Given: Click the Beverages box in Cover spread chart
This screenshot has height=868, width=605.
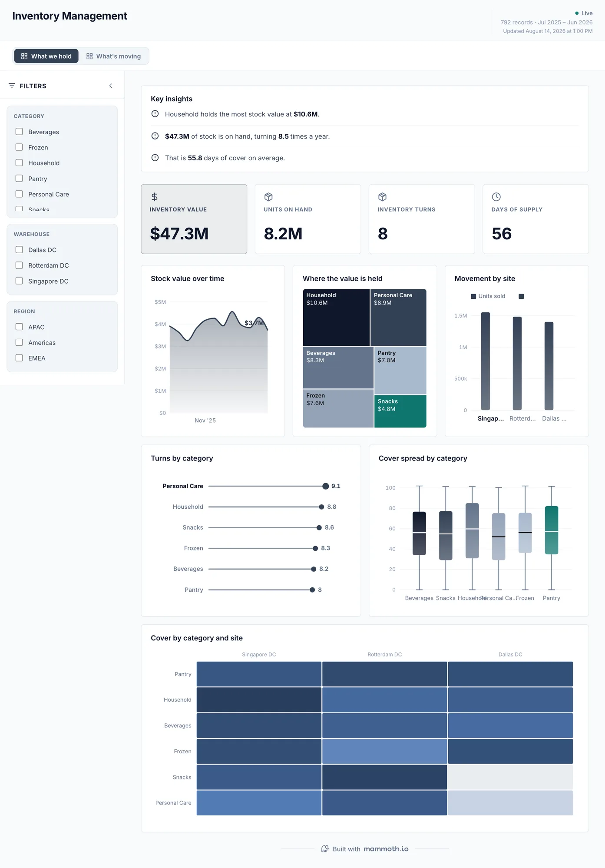Looking at the screenshot, I should (x=419, y=533).
